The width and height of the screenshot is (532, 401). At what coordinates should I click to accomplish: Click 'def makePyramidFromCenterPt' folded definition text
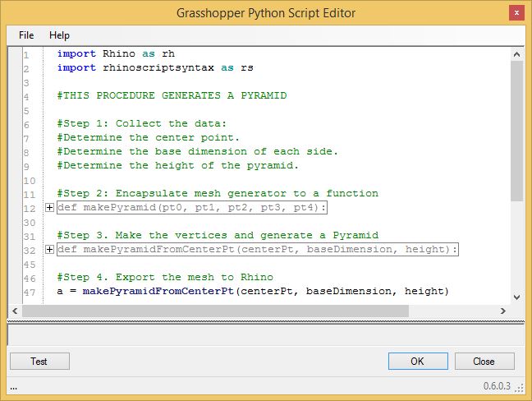(258, 250)
